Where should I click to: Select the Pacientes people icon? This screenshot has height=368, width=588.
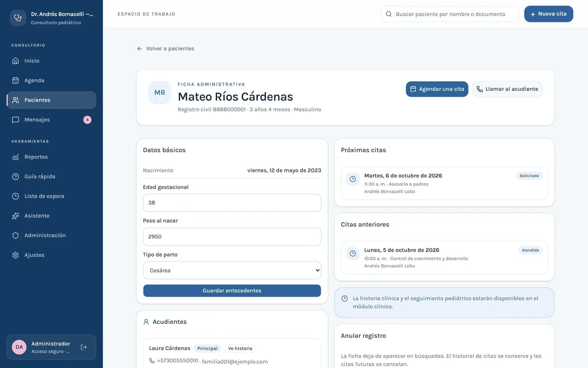tap(15, 100)
